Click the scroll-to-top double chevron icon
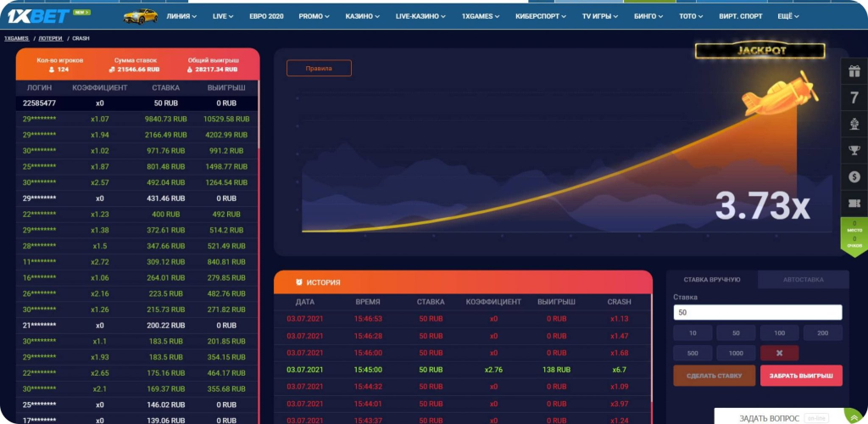This screenshot has width=868, height=424. click(x=854, y=416)
